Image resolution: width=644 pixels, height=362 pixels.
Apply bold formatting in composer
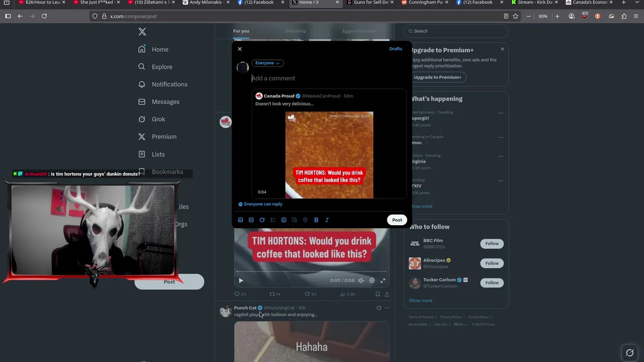pyautogui.click(x=316, y=220)
